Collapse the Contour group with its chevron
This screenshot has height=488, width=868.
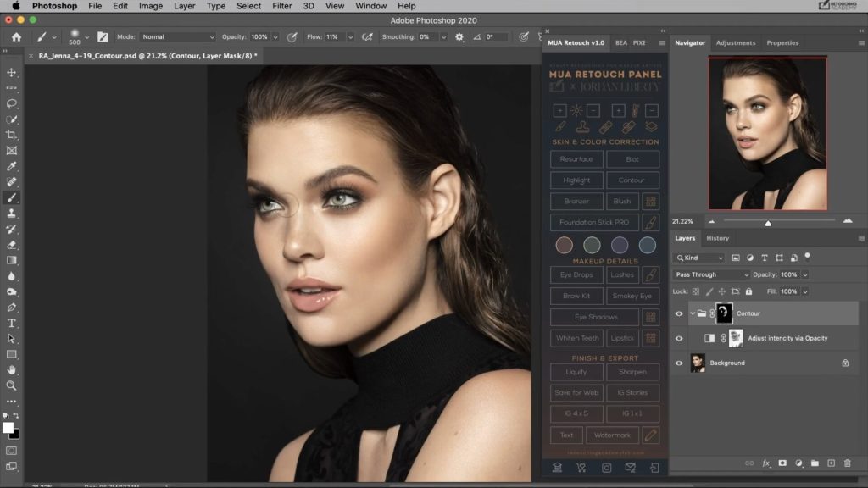pyautogui.click(x=693, y=313)
